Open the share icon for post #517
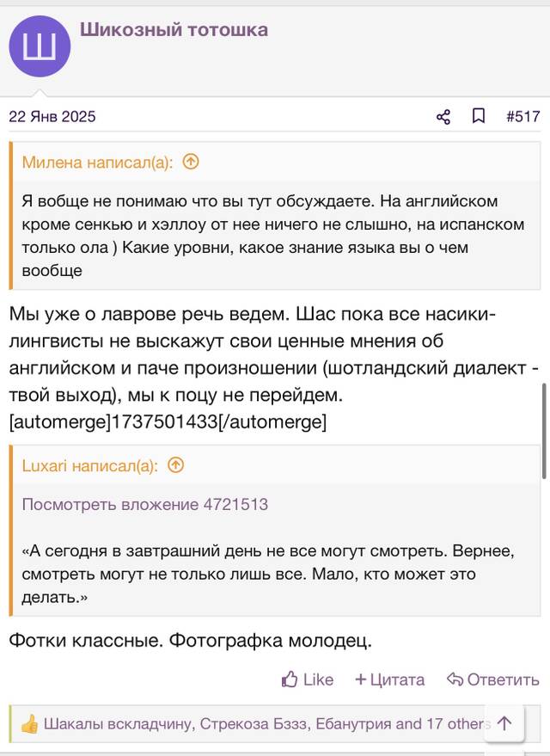 [443, 117]
